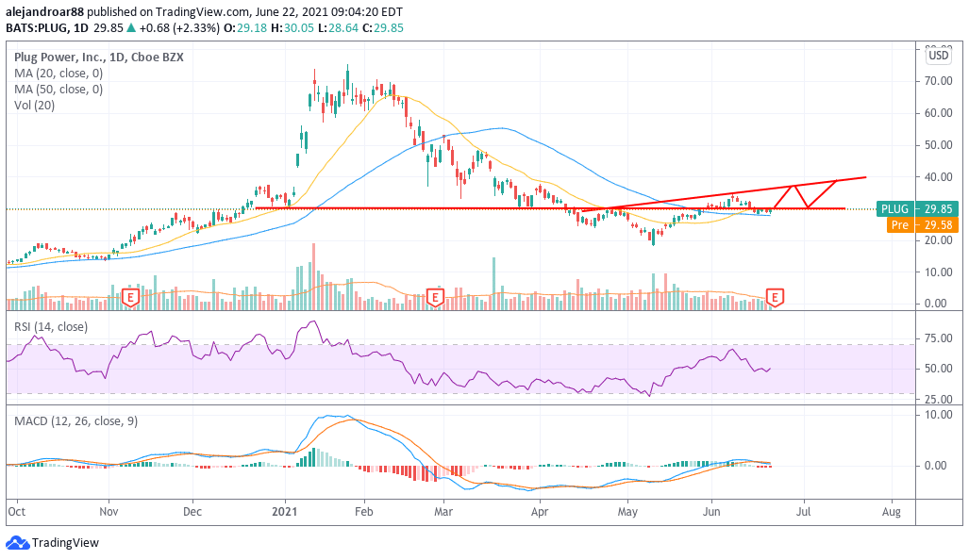This screenshot has width=969, height=560.
Task: Open the alejandroar88 author name
Action: [x=44, y=11]
